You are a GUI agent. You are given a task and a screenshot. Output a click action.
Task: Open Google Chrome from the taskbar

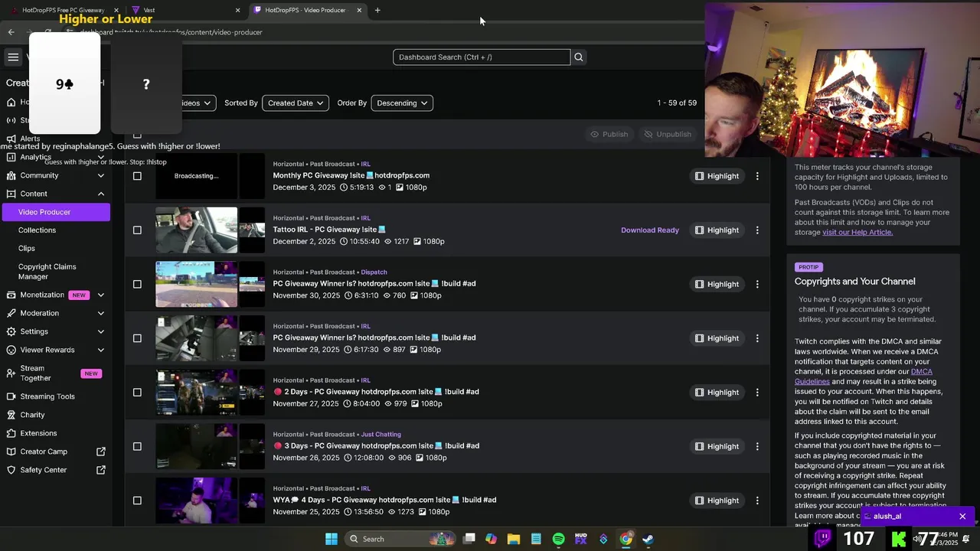[x=626, y=539]
